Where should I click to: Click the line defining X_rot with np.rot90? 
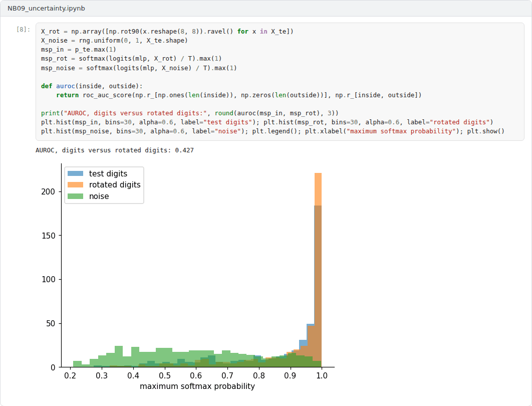pyautogui.click(x=167, y=31)
